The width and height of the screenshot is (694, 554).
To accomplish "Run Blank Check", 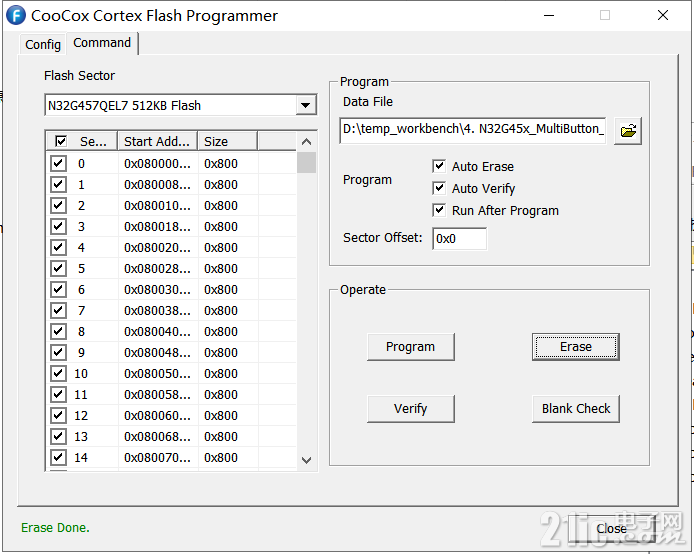I will point(575,409).
